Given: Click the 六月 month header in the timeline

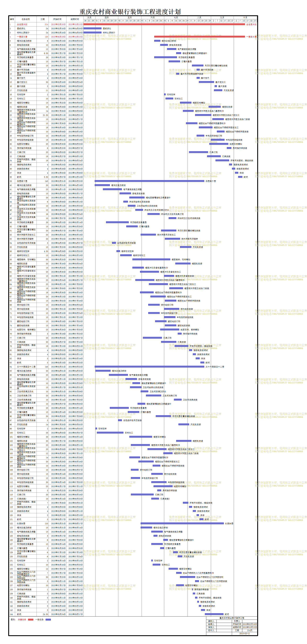Looking at the screenshot, I should click(x=153, y=18).
